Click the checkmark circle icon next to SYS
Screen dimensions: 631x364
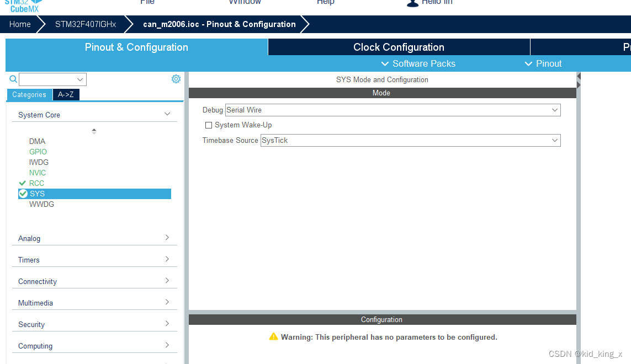(x=23, y=194)
